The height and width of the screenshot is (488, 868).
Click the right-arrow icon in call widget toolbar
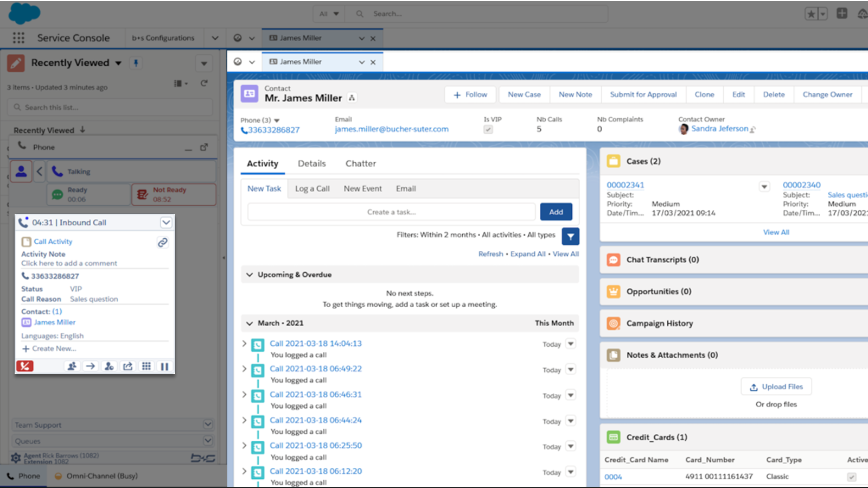[x=91, y=366]
